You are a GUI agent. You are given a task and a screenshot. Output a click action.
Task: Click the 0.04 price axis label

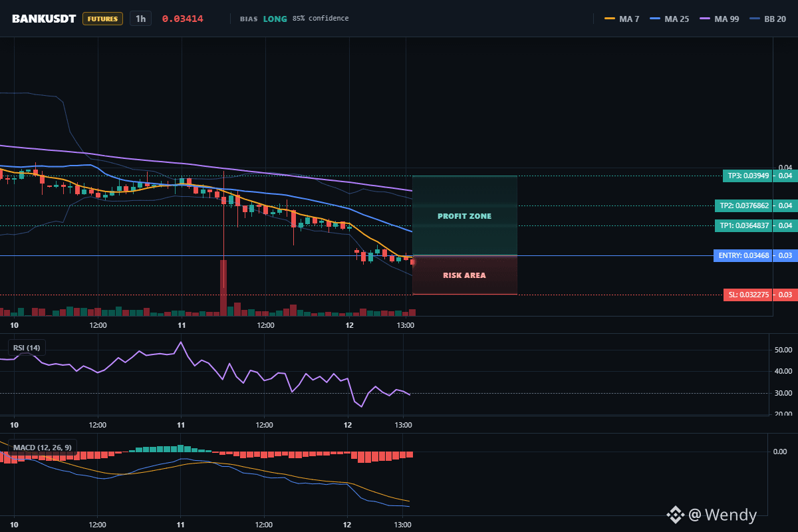pos(785,168)
